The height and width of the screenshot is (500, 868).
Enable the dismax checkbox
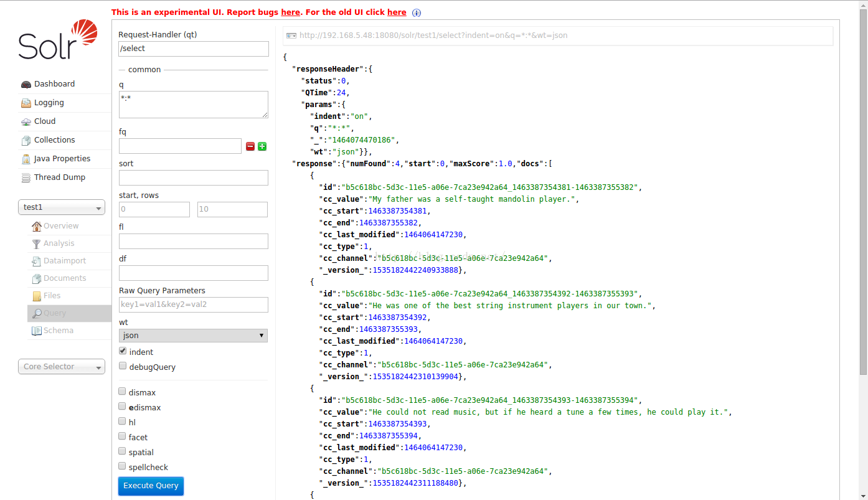click(123, 392)
